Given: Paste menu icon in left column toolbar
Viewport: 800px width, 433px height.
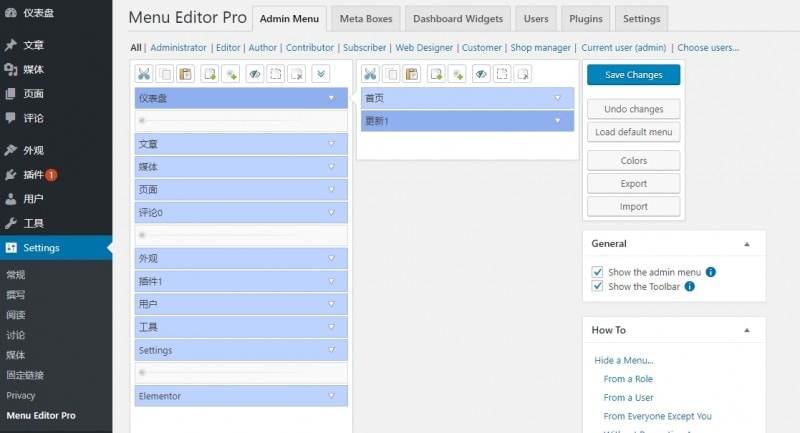Looking at the screenshot, I should [186, 74].
